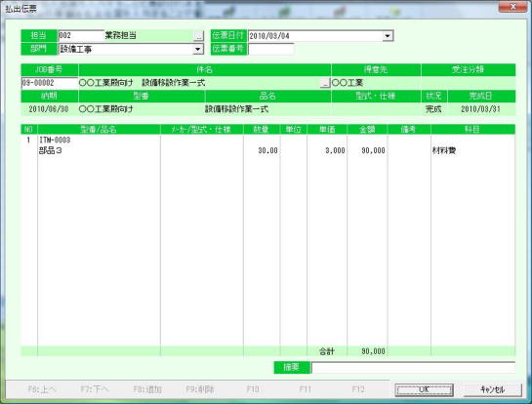Click the 業務担当 name label
This screenshot has width=532, height=404.
[x=121, y=35]
